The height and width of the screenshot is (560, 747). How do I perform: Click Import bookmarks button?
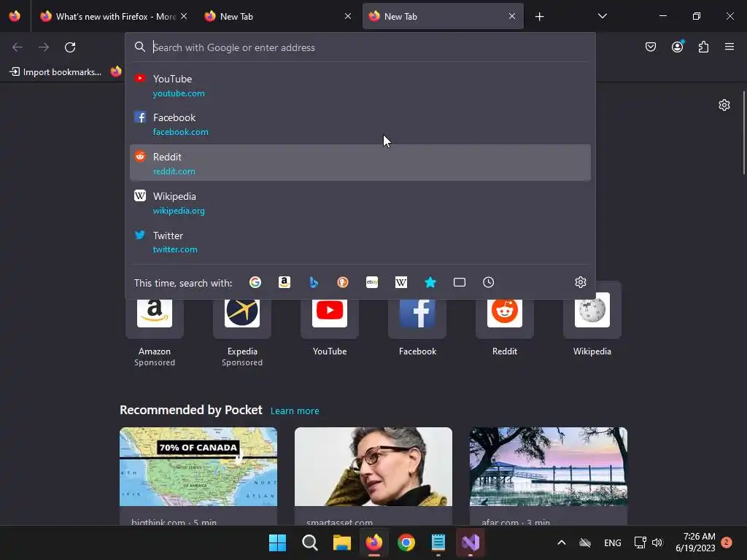pyautogui.click(x=55, y=72)
